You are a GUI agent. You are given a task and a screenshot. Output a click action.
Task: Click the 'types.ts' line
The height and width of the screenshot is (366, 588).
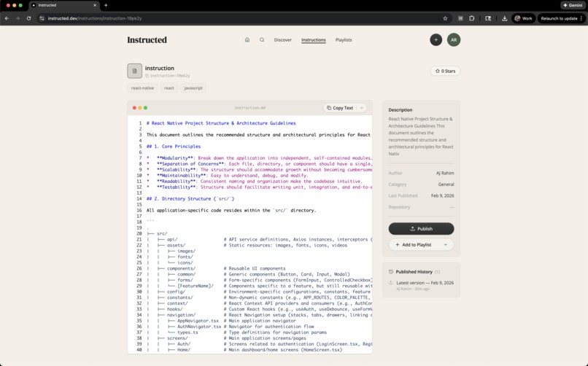coord(187,332)
